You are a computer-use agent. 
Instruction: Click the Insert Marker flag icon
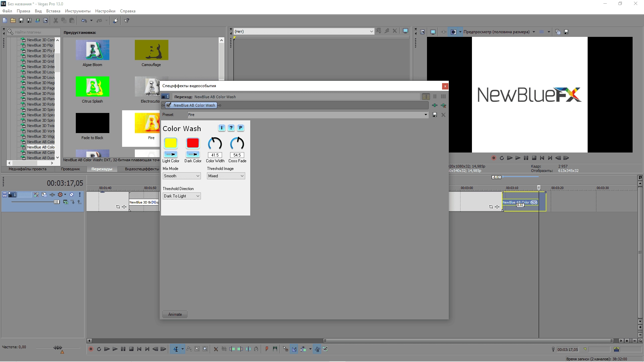tap(267, 349)
